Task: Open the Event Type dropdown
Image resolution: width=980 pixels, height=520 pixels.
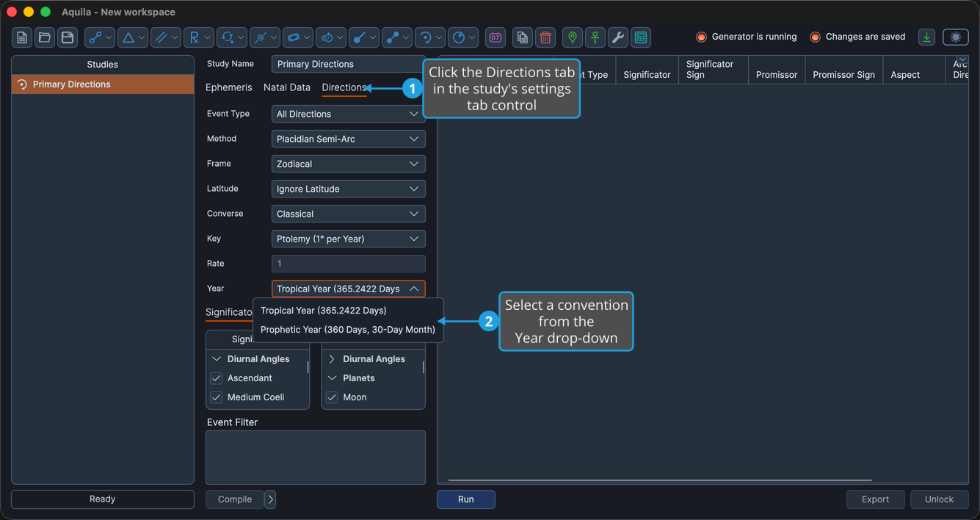Action: [x=349, y=114]
